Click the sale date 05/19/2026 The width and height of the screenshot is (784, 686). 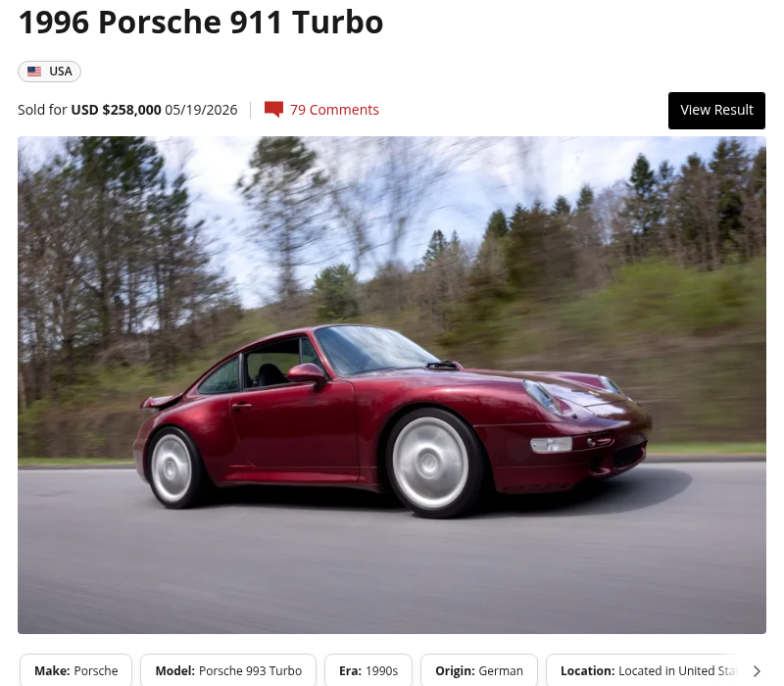[201, 110]
